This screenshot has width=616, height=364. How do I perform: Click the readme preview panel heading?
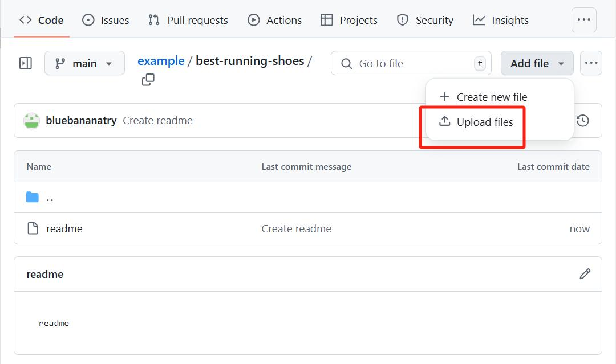click(x=45, y=274)
